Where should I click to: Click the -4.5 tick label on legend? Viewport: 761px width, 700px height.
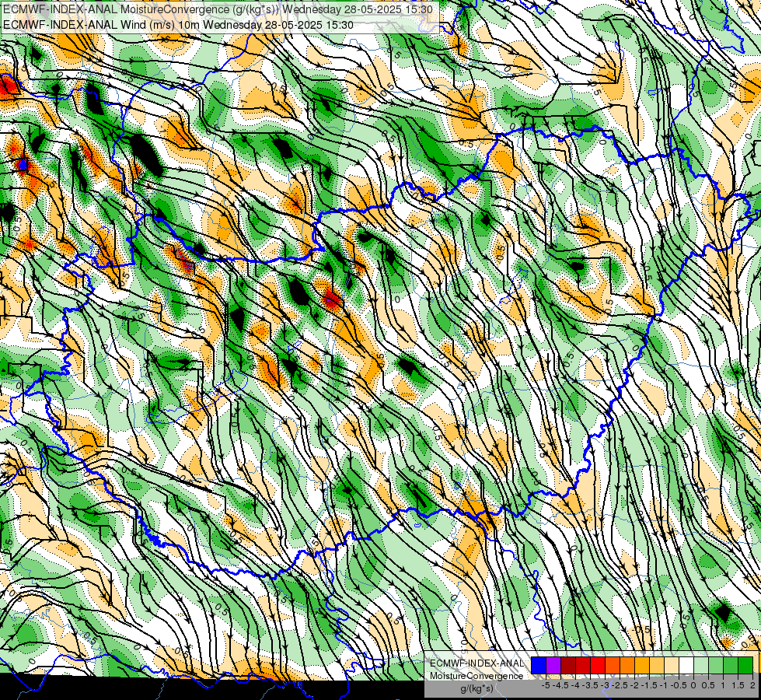(560, 685)
